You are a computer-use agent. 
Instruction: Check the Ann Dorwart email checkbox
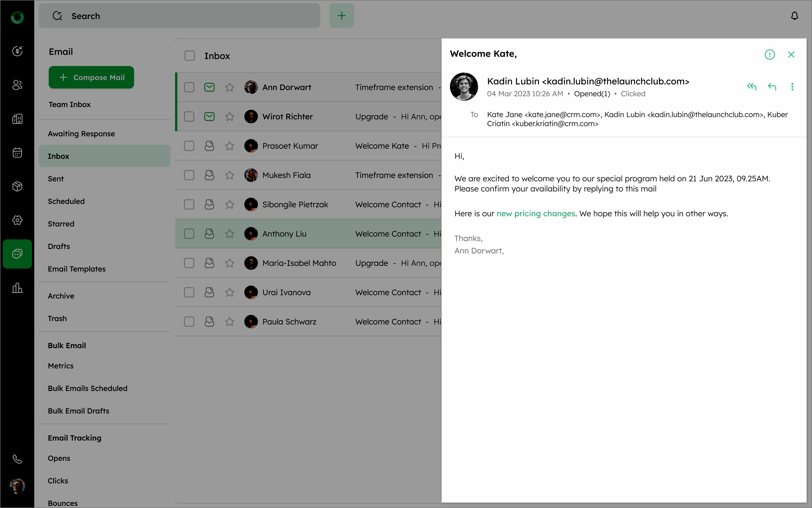pyautogui.click(x=189, y=87)
